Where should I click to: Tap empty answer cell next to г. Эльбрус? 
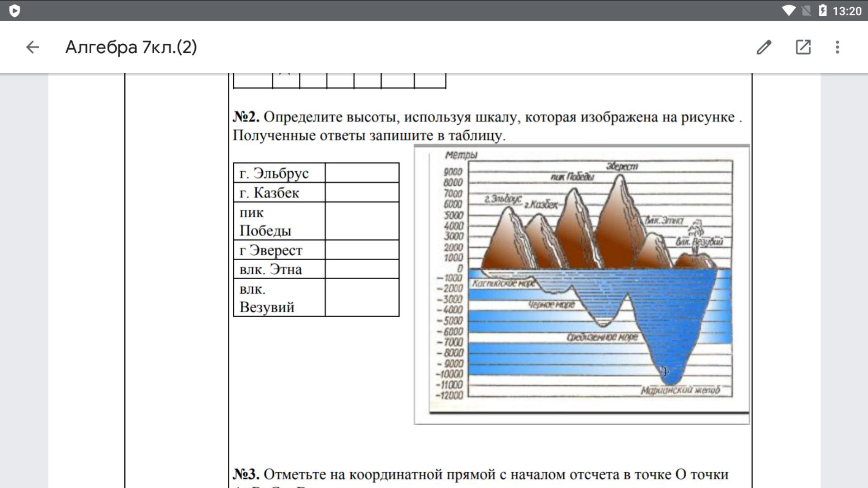(362, 173)
